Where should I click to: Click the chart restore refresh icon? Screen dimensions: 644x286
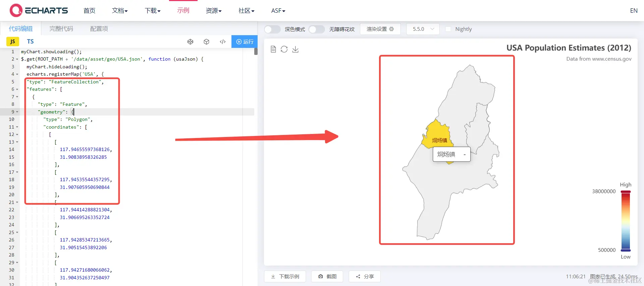click(x=284, y=49)
